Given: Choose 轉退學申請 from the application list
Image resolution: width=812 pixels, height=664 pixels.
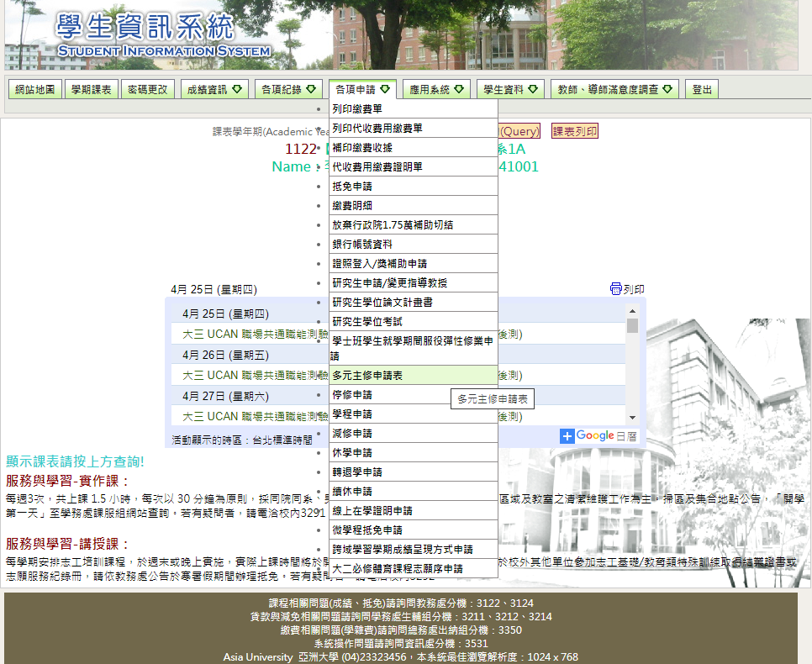Looking at the screenshot, I should (357, 473).
